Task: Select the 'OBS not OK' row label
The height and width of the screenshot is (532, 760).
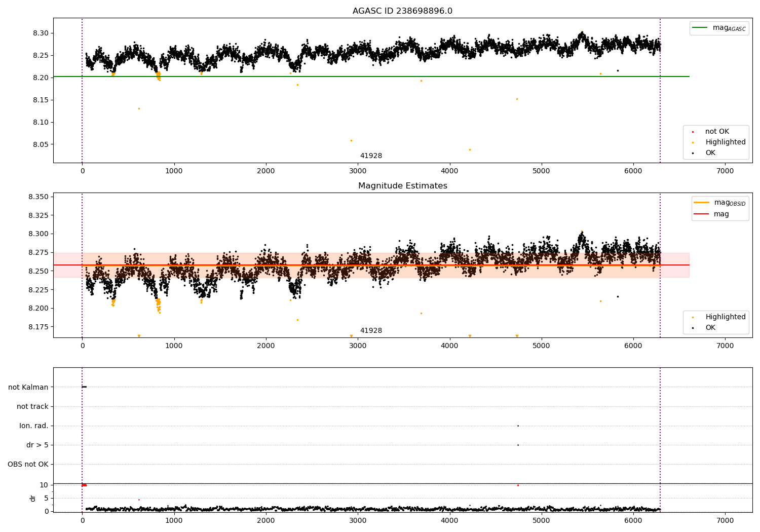Action: click(x=28, y=464)
